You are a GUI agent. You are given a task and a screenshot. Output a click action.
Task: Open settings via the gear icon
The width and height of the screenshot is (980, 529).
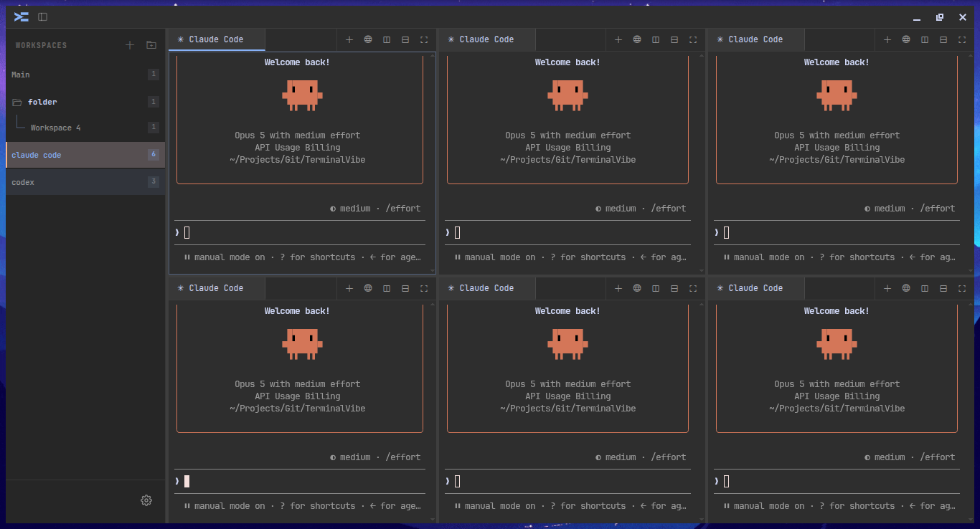[x=146, y=500]
